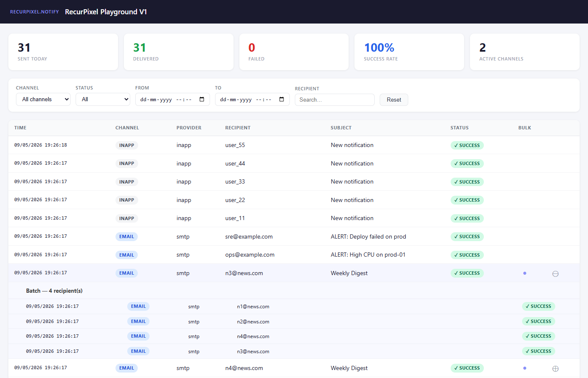
Task: Select the 100% Success Rate card
Action: tap(409, 52)
